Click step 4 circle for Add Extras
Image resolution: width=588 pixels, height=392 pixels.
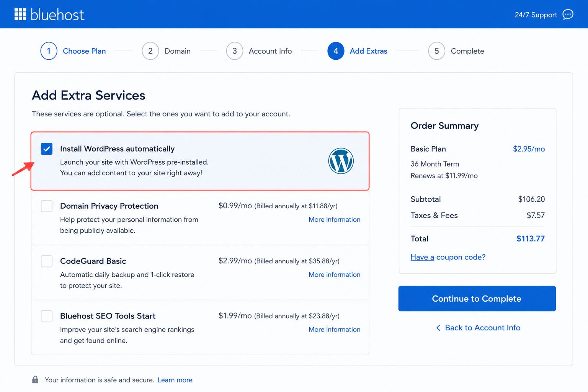point(336,51)
